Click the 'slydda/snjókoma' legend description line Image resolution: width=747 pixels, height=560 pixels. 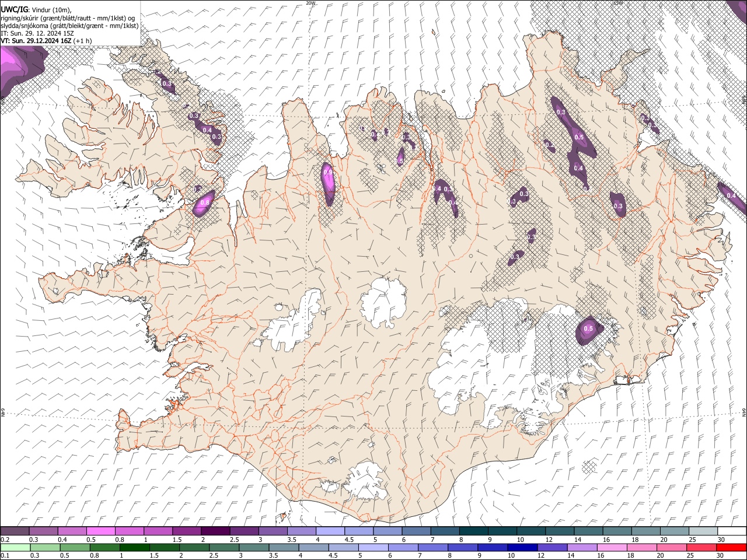point(69,26)
